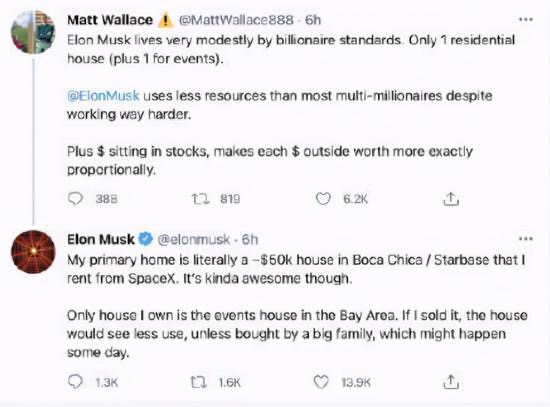View Matt Wallace's profile picture

pos(33,32)
